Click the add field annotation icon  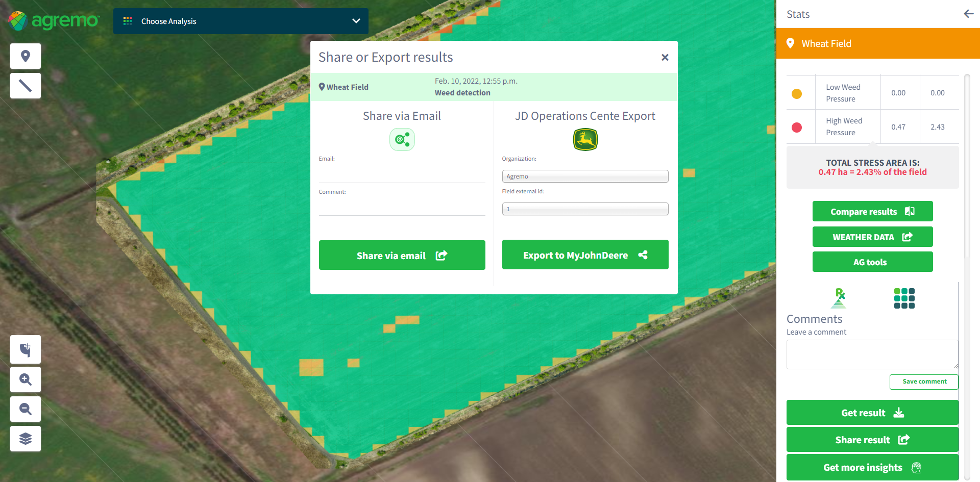26,350
